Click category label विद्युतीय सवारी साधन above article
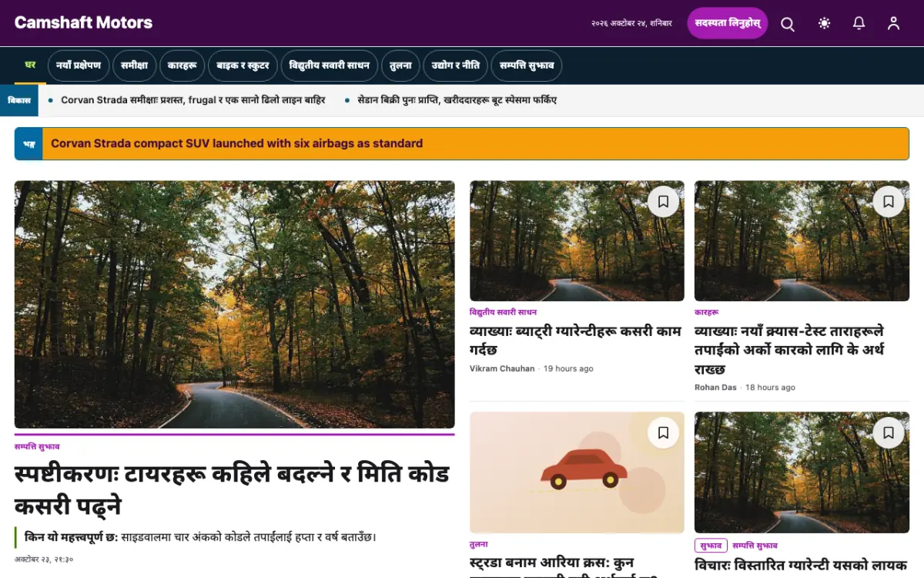The image size is (924, 578). click(504, 312)
